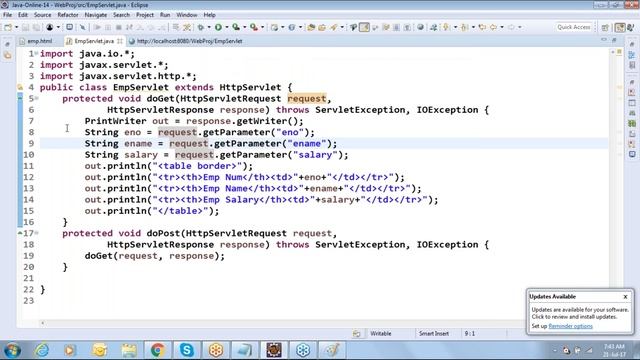Viewport: 640px width, 360px height.
Task: Switch to the Debug perspective icon
Action: 631,27
